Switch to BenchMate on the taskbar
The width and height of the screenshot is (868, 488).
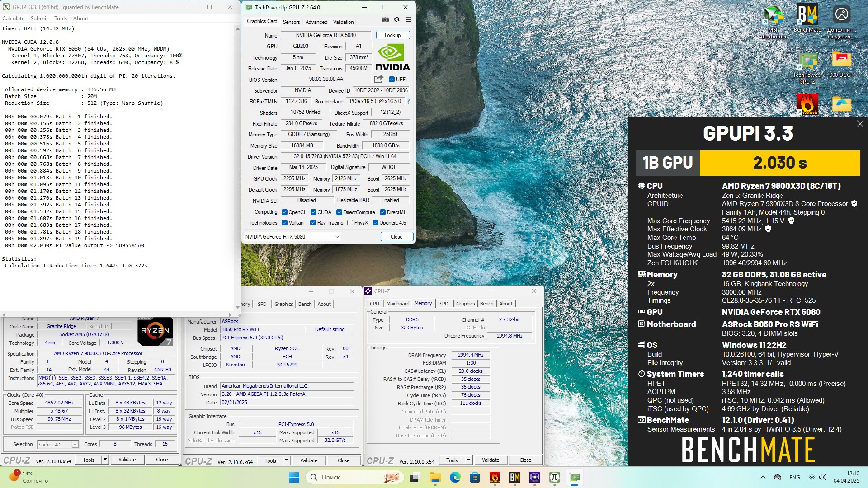click(x=514, y=477)
